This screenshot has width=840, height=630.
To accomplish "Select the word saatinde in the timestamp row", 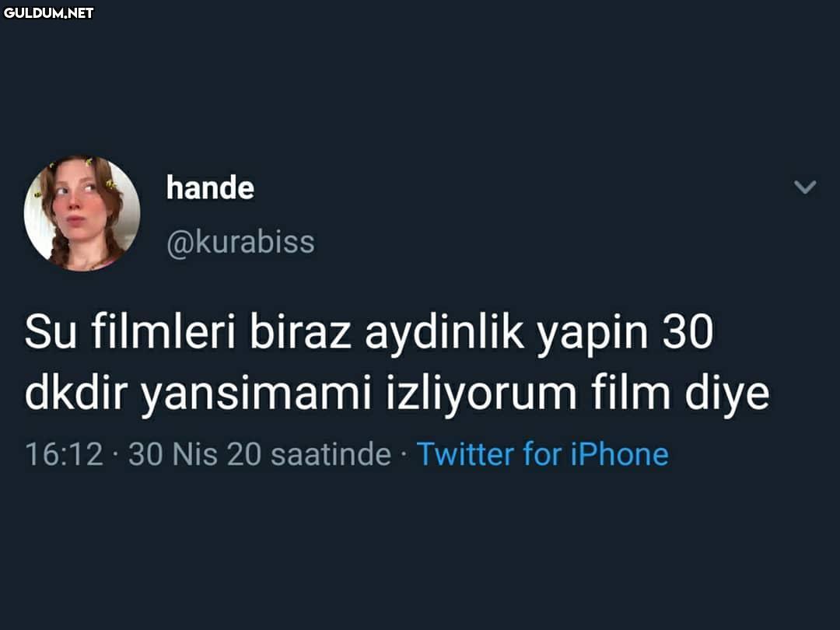I will point(331,454).
